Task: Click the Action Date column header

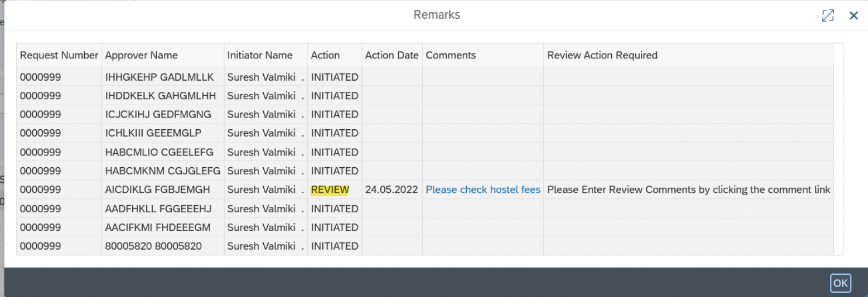Action: click(x=391, y=55)
